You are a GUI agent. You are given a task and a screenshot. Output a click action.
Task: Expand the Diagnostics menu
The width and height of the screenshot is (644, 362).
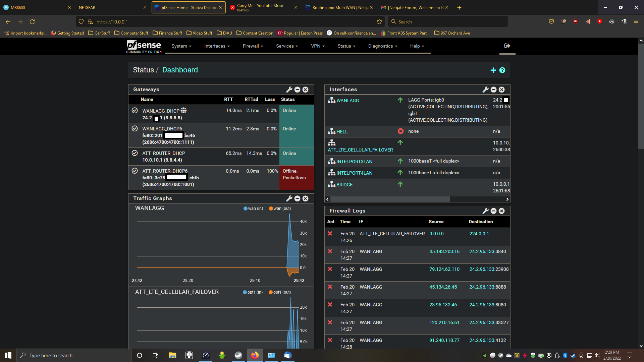[x=383, y=46]
